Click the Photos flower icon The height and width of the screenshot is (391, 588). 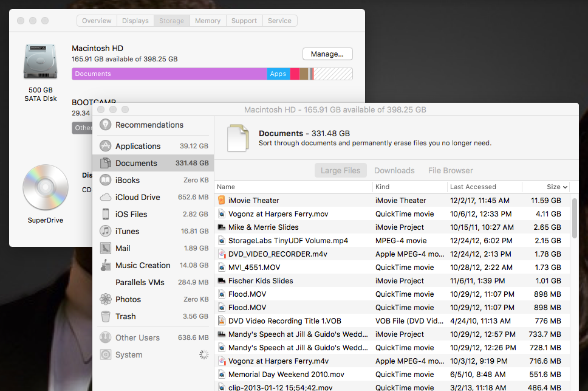106,299
